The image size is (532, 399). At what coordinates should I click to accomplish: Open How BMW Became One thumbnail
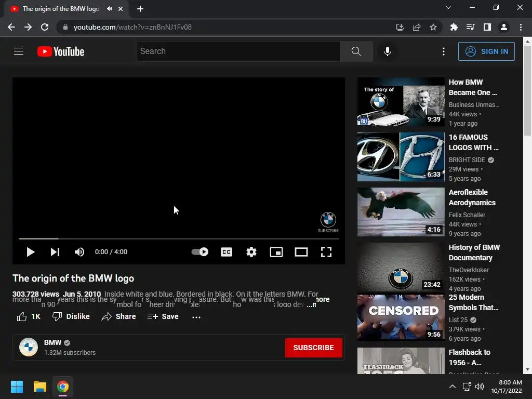pyautogui.click(x=401, y=102)
